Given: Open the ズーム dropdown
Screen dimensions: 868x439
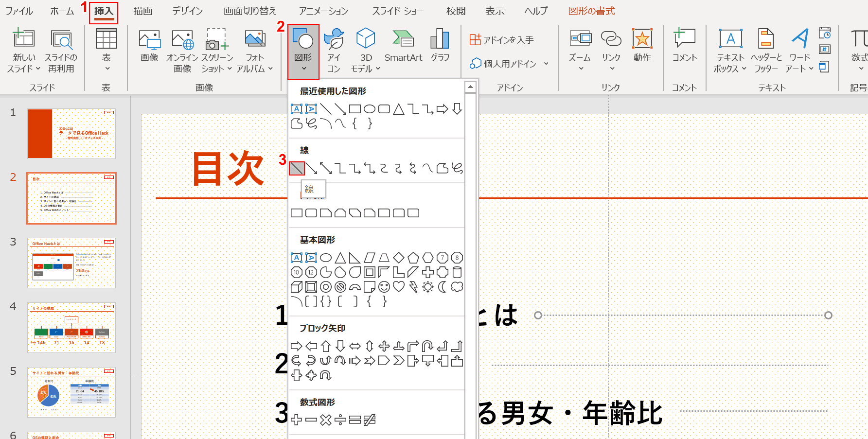Looking at the screenshot, I should tap(580, 51).
